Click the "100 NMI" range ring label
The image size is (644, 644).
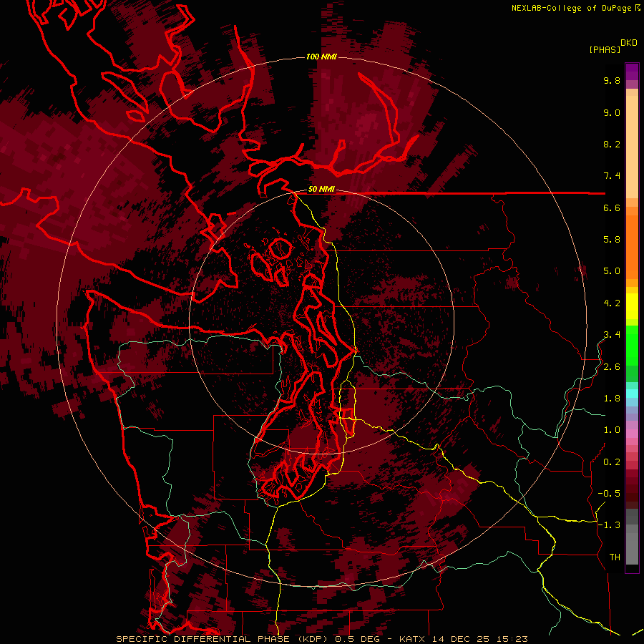coord(321,57)
